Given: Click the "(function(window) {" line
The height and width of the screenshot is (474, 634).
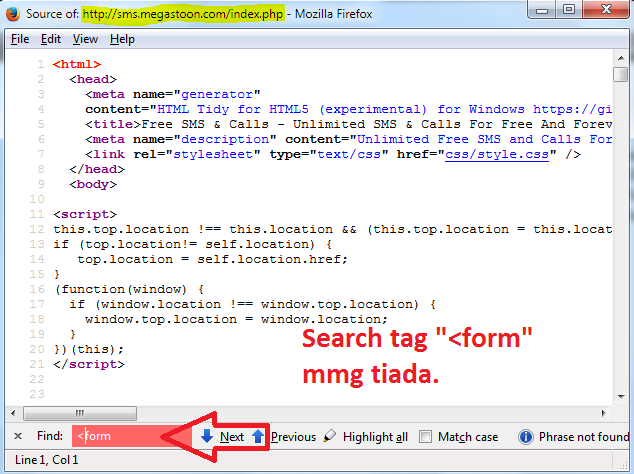Looking at the screenshot, I should pyautogui.click(x=129, y=289).
